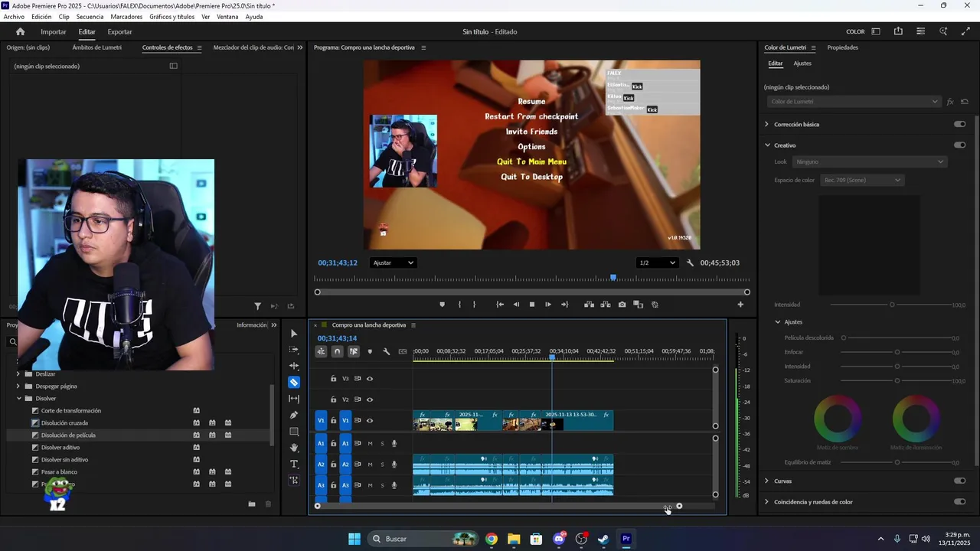Select the Disolución cruzada transition
The height and width of the screenshot is (551, 980).
point(64,422)
